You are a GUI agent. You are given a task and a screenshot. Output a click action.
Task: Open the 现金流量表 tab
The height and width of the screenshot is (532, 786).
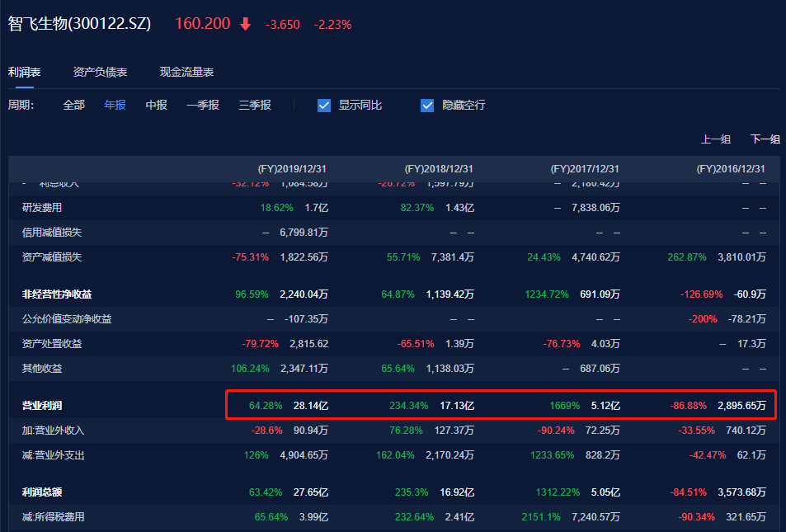[x=186, y=73]
